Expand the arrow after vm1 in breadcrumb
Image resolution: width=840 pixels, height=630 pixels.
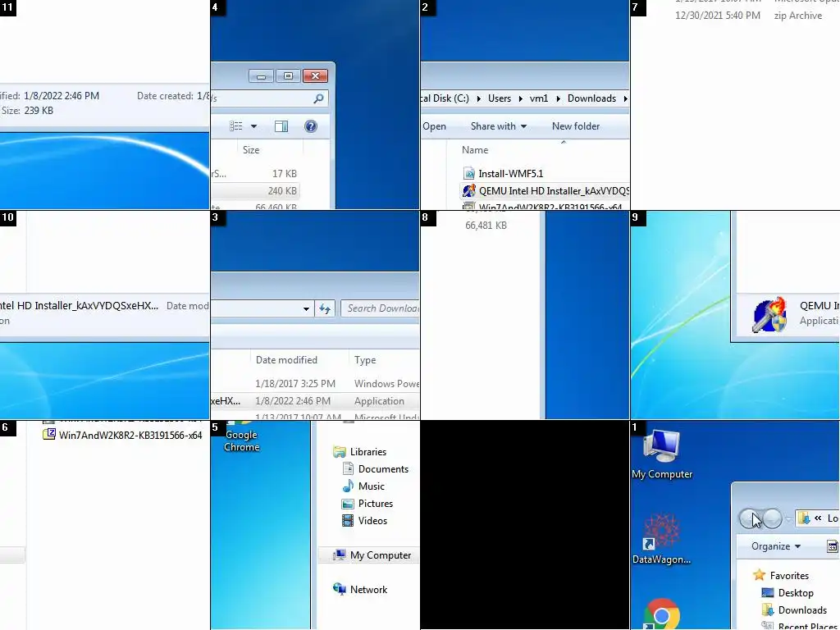point(558,98)
